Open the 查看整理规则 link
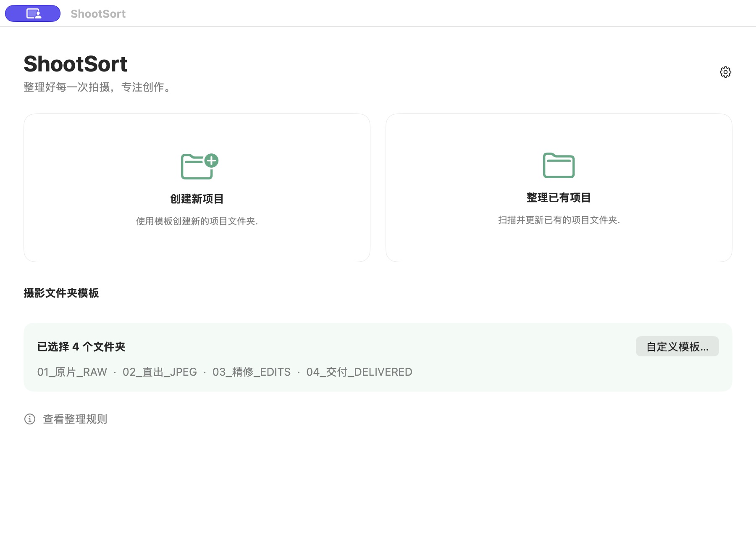This screenshot has width=756, height=548. click(x=75, y=419)
